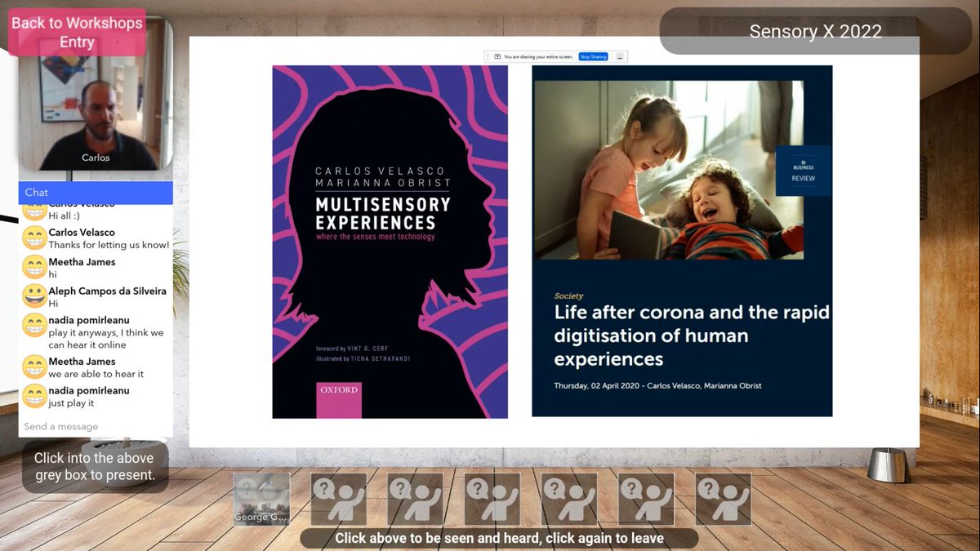Click the 'Society' category label
The height and width of the screenshot is (551, 980).
tap(568, 295)
